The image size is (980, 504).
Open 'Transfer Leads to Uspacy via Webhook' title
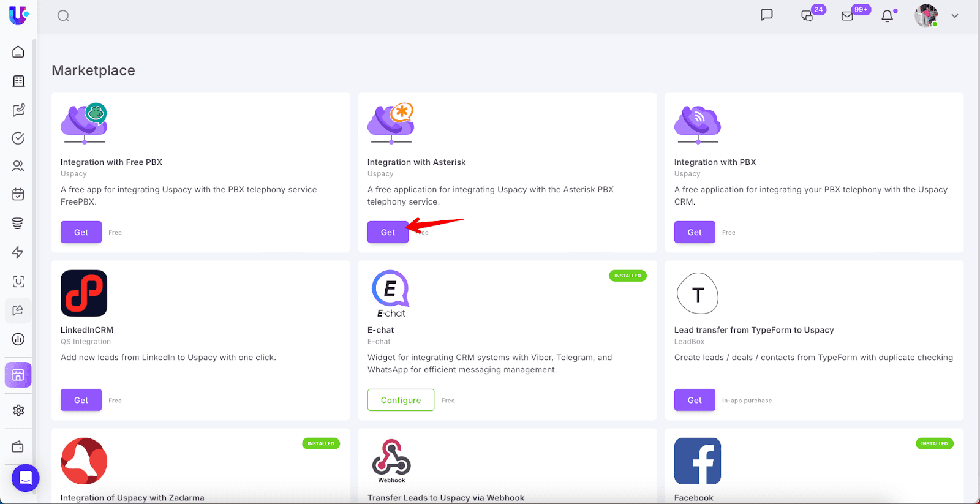pyautogui.click(x=446, y=498)
